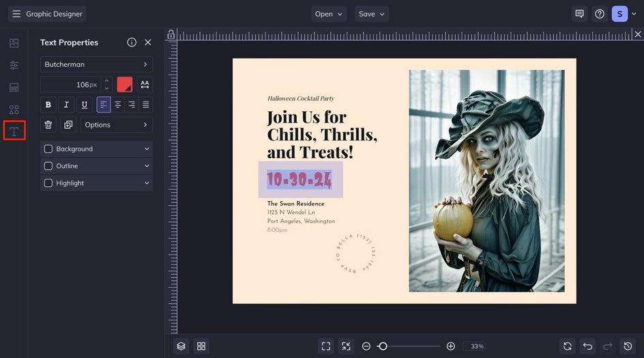Screen dimensions: 644x358
Task: Align text center
Action: pos(117,105)
